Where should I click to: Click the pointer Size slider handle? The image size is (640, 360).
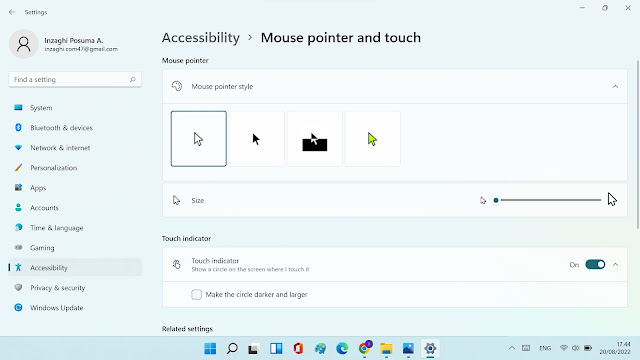point(496,200)
